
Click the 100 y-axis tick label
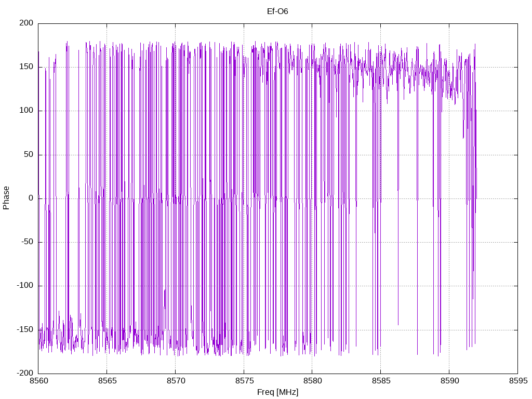pyautogui.click(x=26, y=111)
